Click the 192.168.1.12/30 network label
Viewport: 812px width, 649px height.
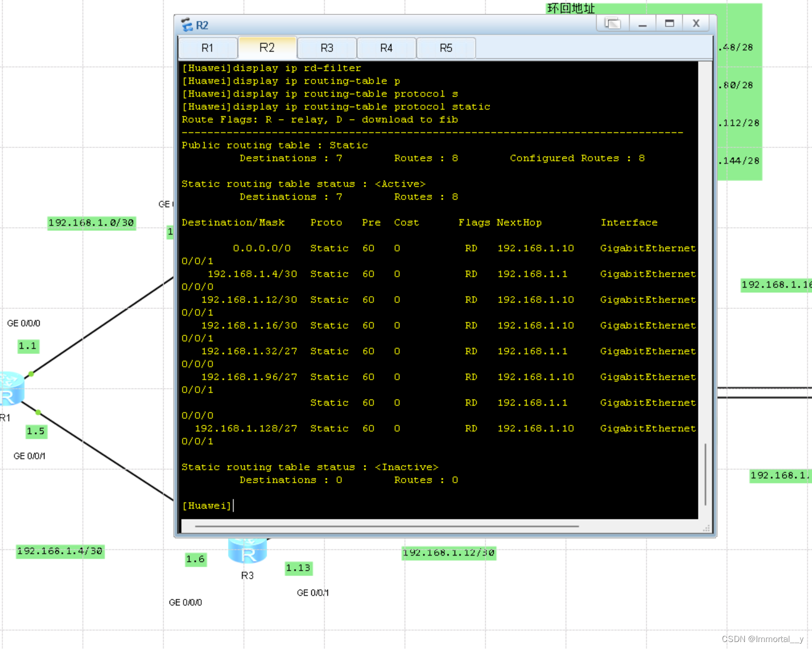pos(449,553)
